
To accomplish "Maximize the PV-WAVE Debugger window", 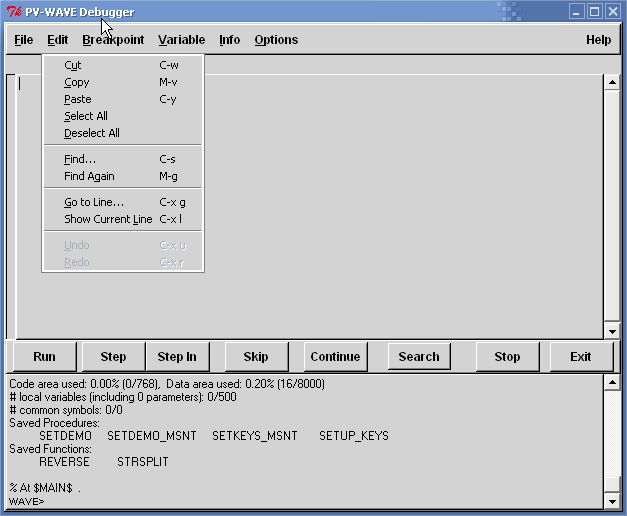I will pos(595,12).
